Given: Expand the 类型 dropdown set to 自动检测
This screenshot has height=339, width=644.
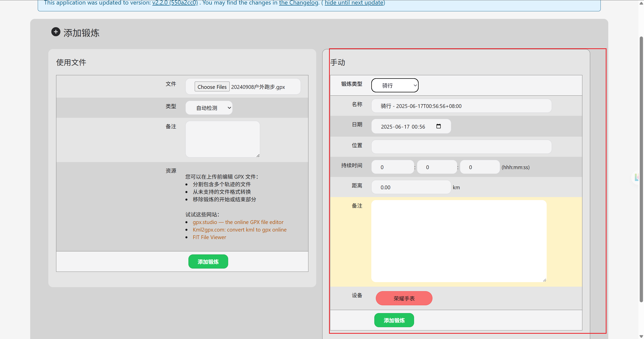Looking at the screenshot, I should click(209, 108).
